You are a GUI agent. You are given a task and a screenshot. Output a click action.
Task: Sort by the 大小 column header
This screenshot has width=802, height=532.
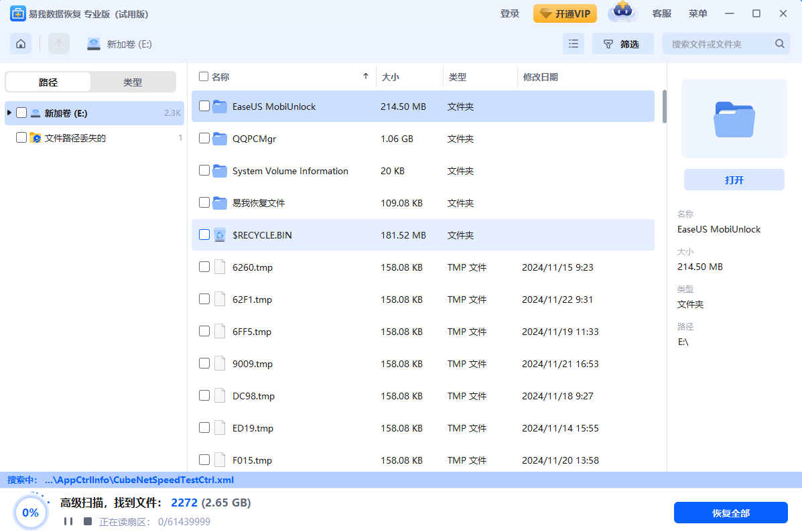(x=390, y=77)
